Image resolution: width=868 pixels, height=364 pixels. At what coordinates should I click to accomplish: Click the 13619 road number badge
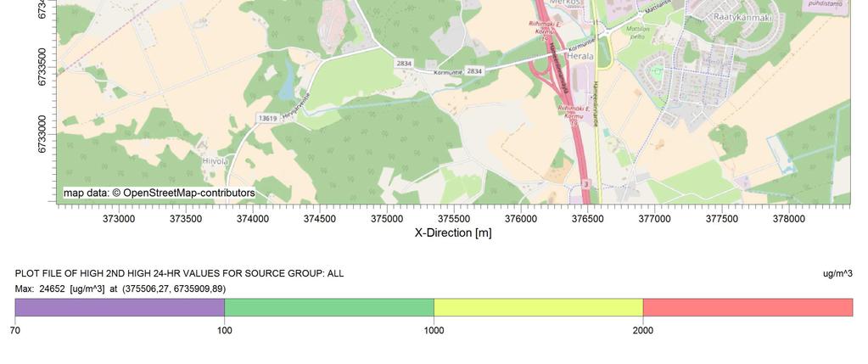click(267, 119)
